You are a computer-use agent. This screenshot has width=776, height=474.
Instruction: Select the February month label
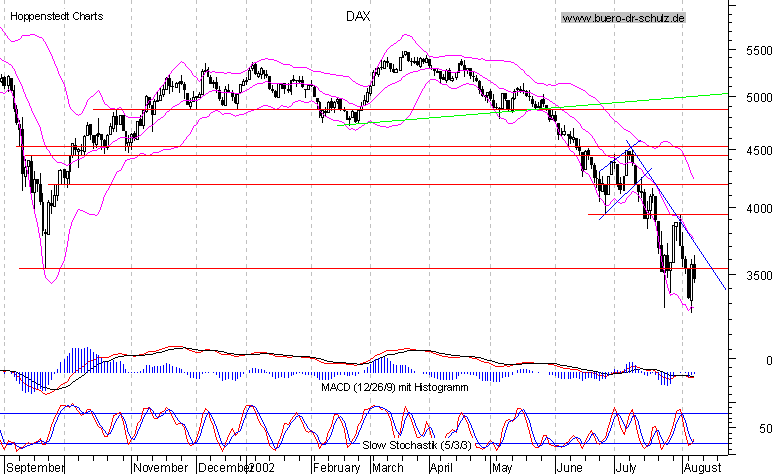(337, 468)
